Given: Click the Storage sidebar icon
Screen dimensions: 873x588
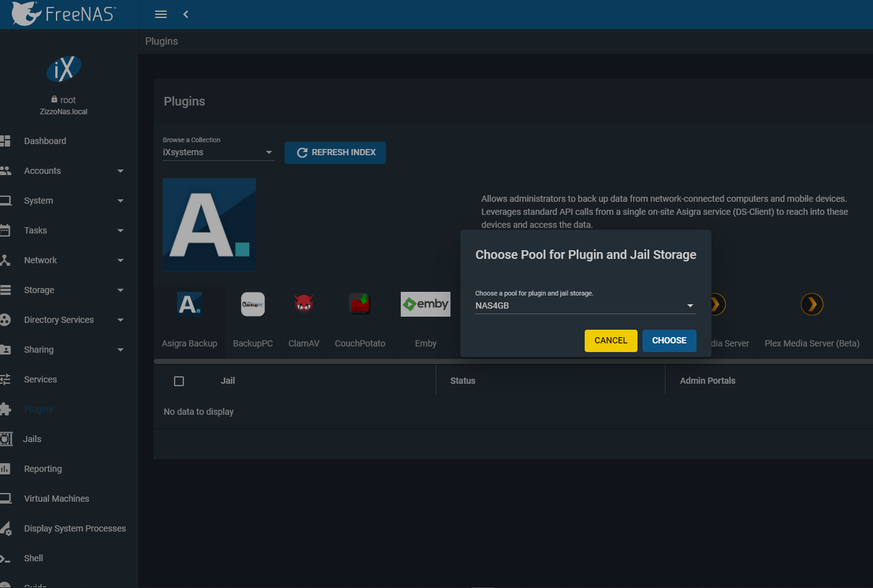Looking at the screenshot, I should (6, 290).
